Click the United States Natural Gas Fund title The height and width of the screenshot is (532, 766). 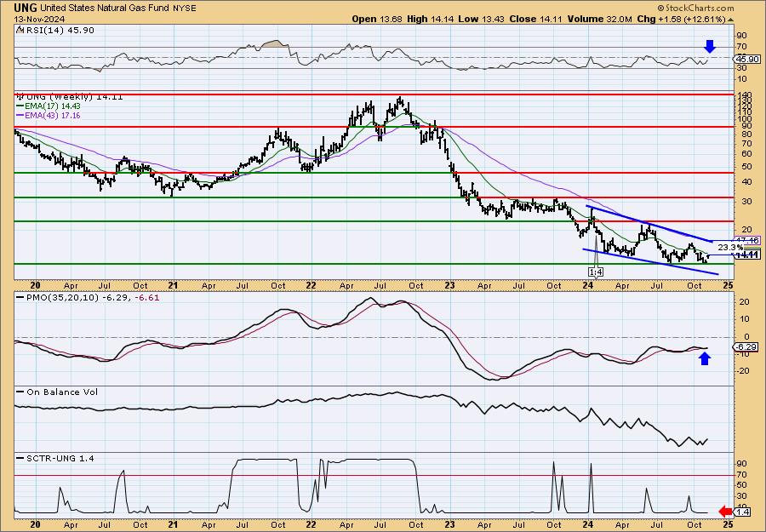coord(105,9)
